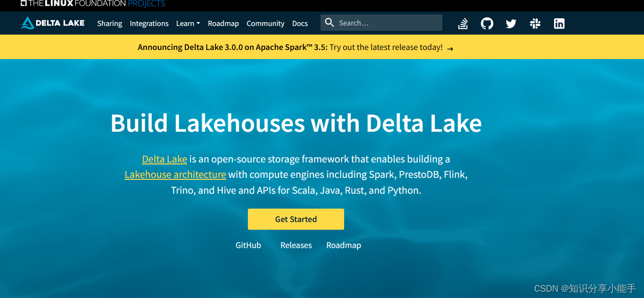Screen dimensions: 644x298
Task: Click into the Search input field
Action: pos(381,23)
